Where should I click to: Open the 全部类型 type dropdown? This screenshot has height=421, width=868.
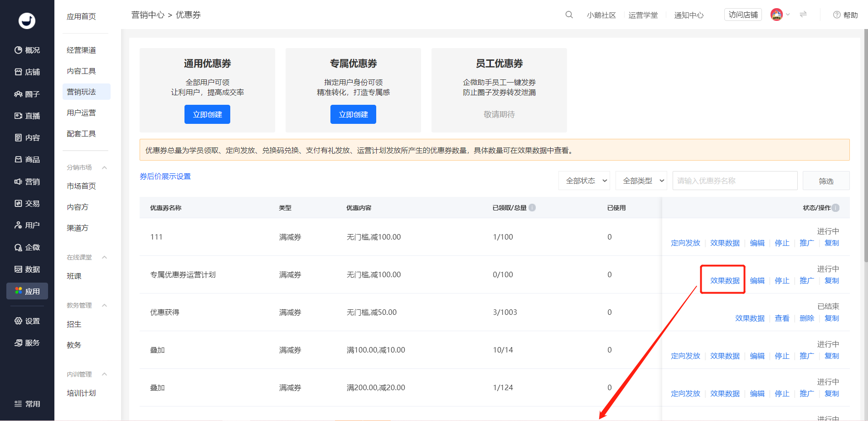(641, 181)
